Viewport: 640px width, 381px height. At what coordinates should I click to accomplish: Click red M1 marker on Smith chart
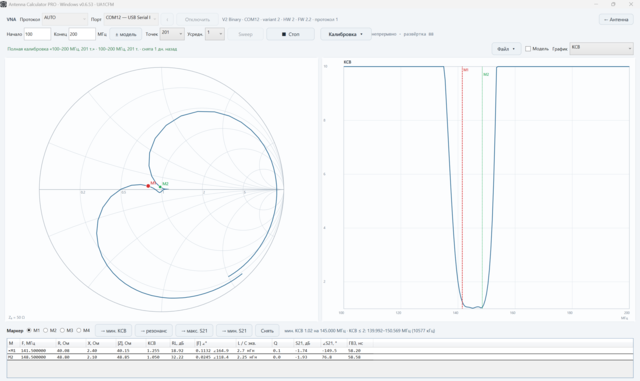148,186
